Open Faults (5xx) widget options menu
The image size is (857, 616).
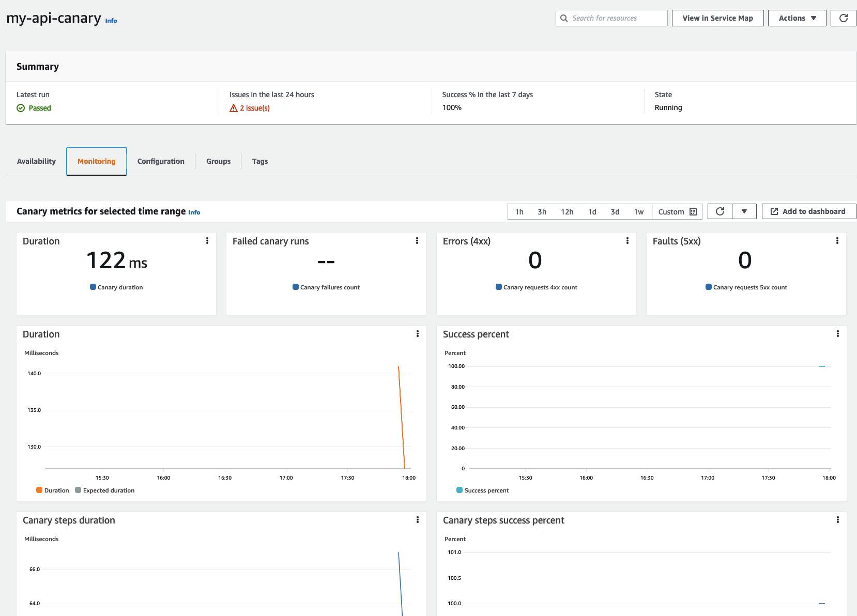tap(837, 241)
